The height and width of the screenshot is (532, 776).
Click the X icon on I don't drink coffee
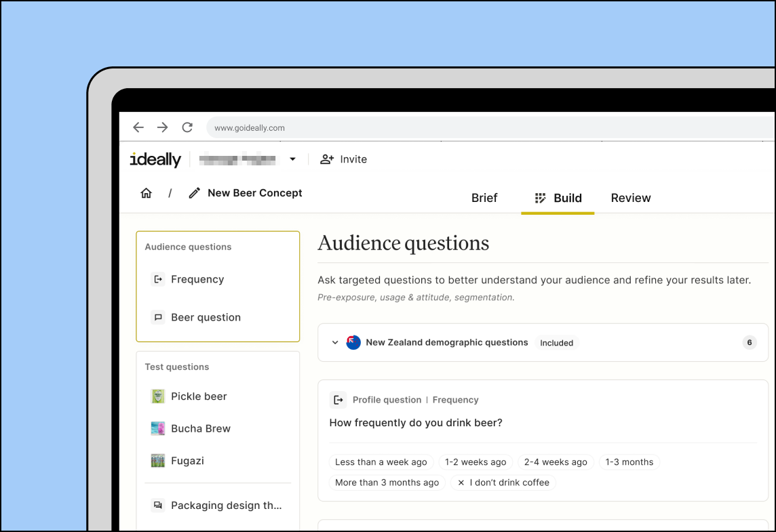tap(461, 483)
